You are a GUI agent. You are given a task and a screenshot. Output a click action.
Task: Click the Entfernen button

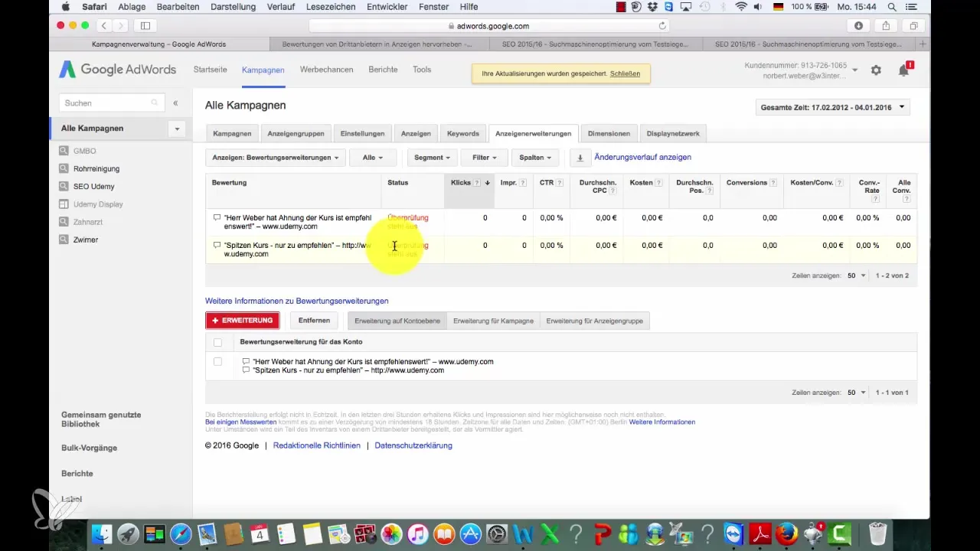(x=314, y=321)
